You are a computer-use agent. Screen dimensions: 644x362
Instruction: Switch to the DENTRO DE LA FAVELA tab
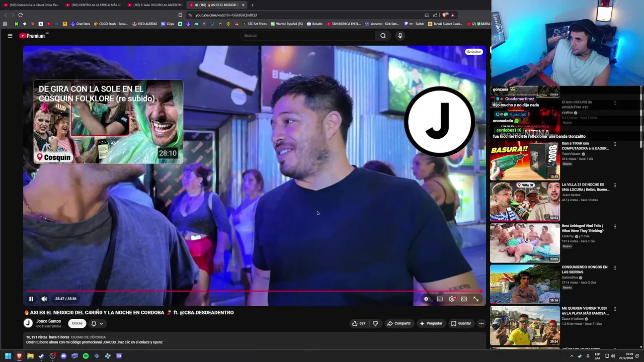[x=93, y=5]
